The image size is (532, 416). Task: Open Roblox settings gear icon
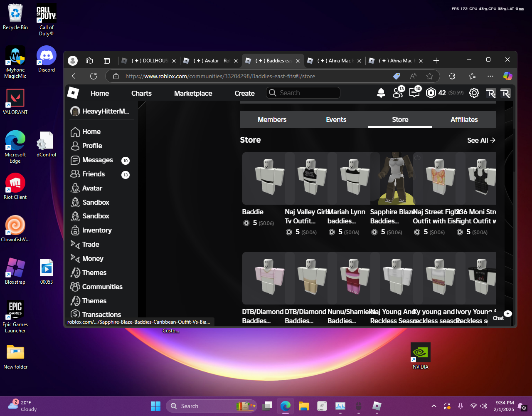coord(474,93)
